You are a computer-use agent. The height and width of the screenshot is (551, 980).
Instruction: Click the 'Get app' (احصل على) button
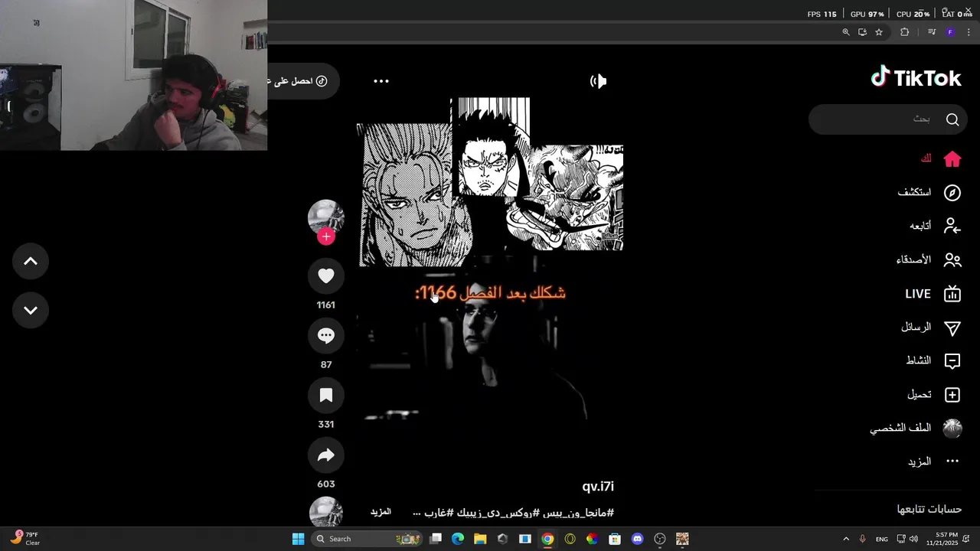pyautogui.click(x=302, y=81)
